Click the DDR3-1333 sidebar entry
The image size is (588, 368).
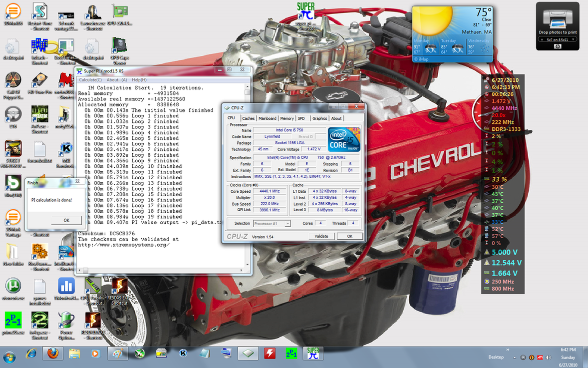pyautogui.click(x=506, y=129)
